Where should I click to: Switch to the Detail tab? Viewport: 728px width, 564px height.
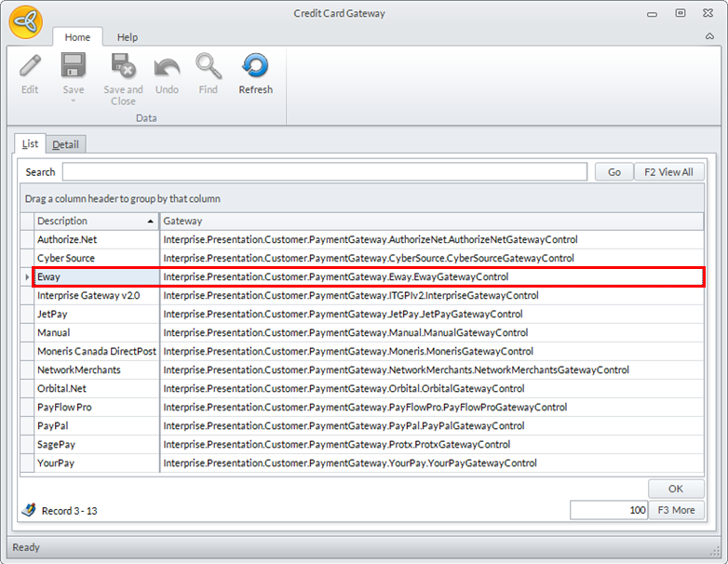click(65, 144)
